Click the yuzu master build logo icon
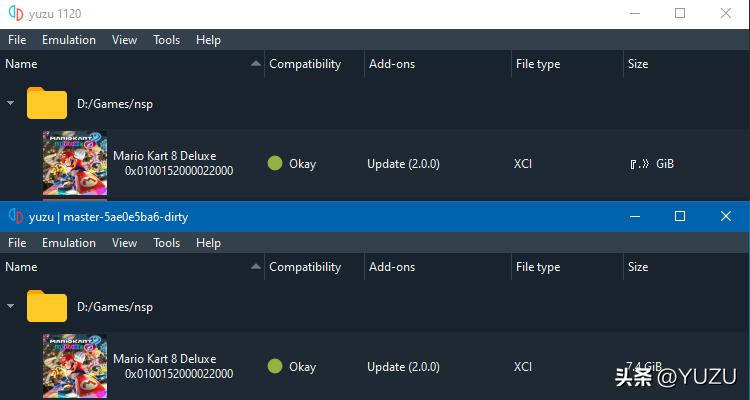 click(x=14, y=216)
